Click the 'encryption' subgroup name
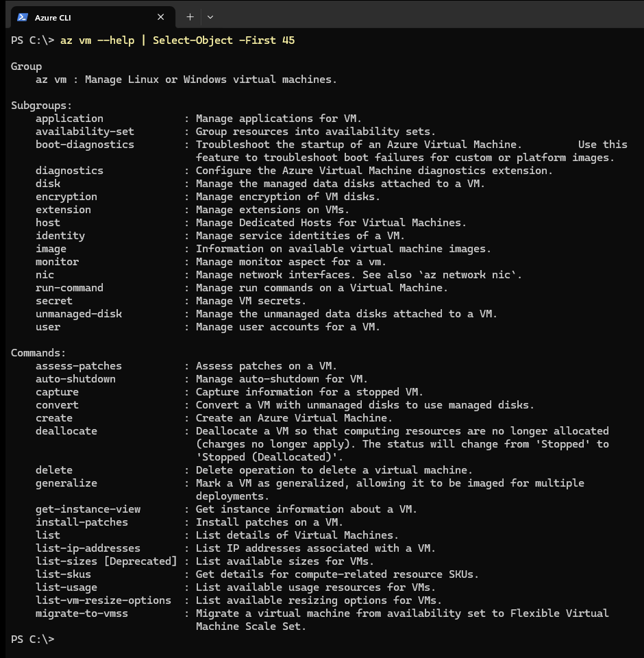Viewport: 644px width, 658px height. point(66,197)
